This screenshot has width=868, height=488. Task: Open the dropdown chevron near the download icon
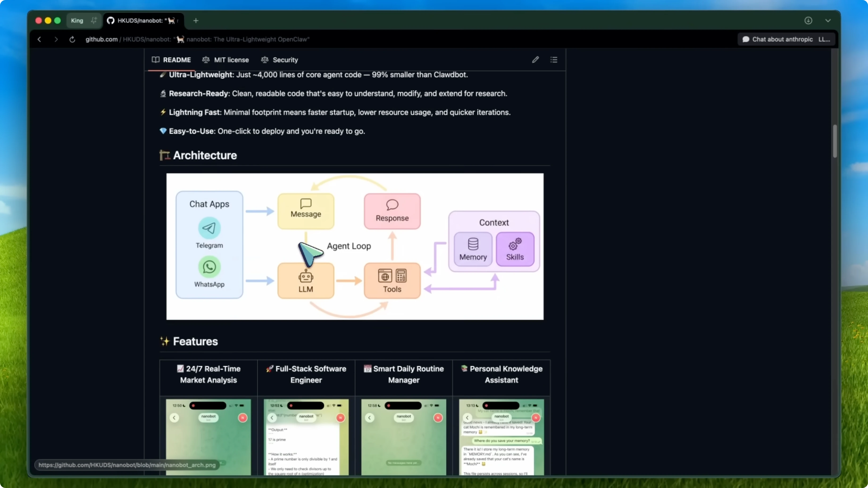[828, 21]
